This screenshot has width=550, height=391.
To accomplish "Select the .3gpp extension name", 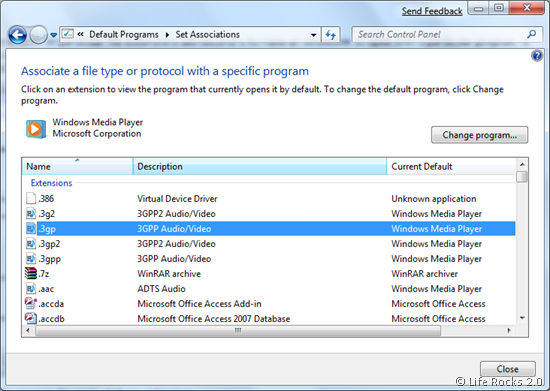I will pyautogui.click(x=49, y=259).
